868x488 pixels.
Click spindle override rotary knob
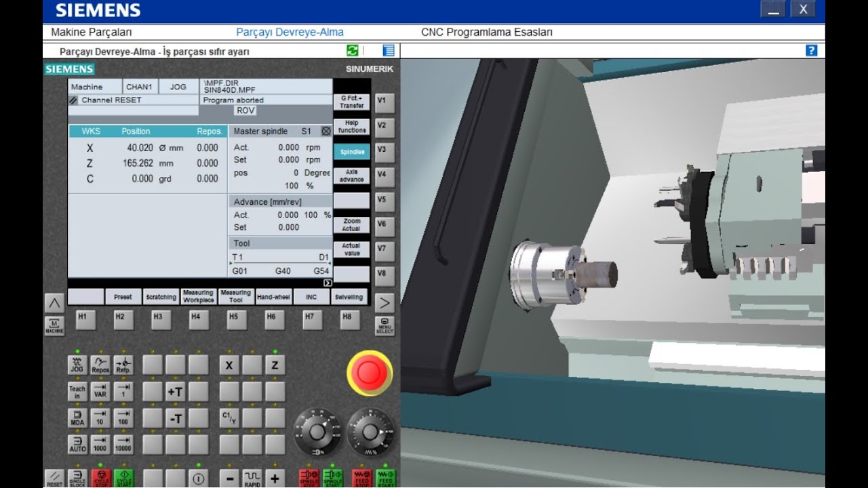click(317, 432)
